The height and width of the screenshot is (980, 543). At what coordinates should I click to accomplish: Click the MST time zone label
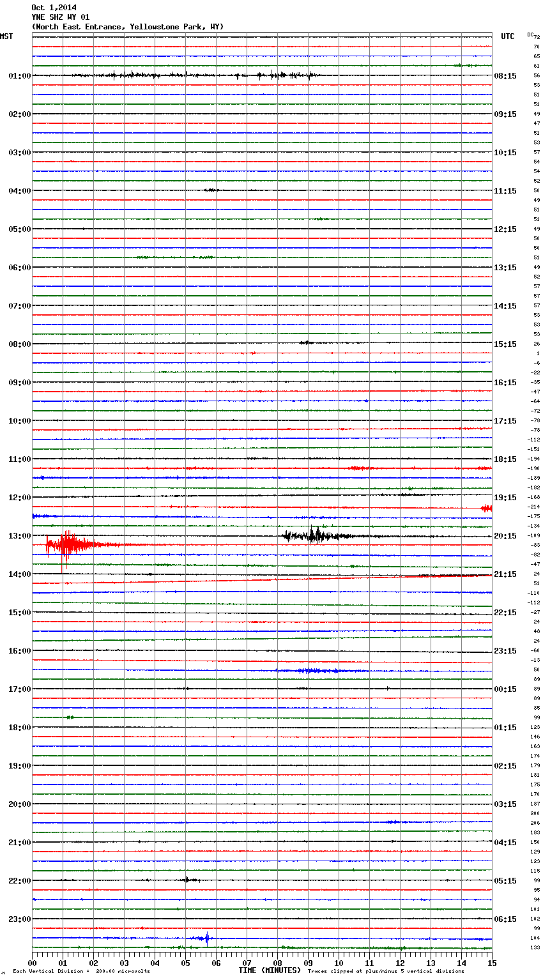[6, 36]
